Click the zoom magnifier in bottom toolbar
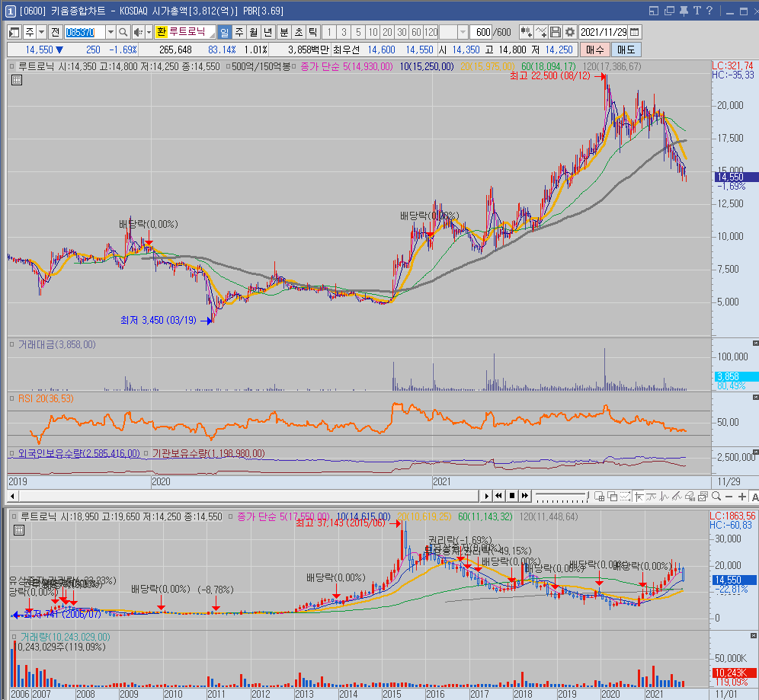This screenshot has height=700, width=759. [x=716, y=496]
